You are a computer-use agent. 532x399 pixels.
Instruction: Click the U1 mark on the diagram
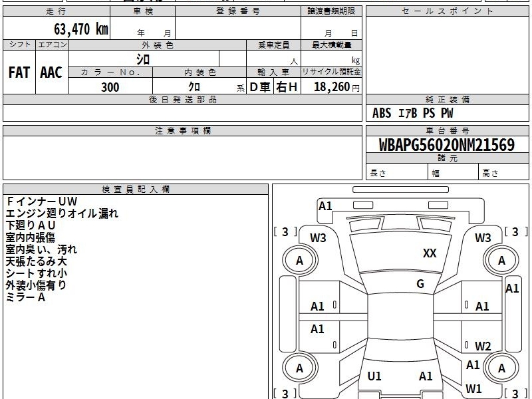click(374, 376)
